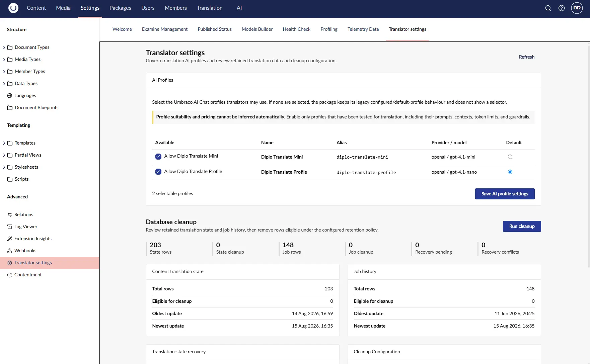Image resolution: width=590 pixels, height=364 pixels.
Task: Switch to the Health Check tab
Action: pyautogui.click(x=297, y=29)
